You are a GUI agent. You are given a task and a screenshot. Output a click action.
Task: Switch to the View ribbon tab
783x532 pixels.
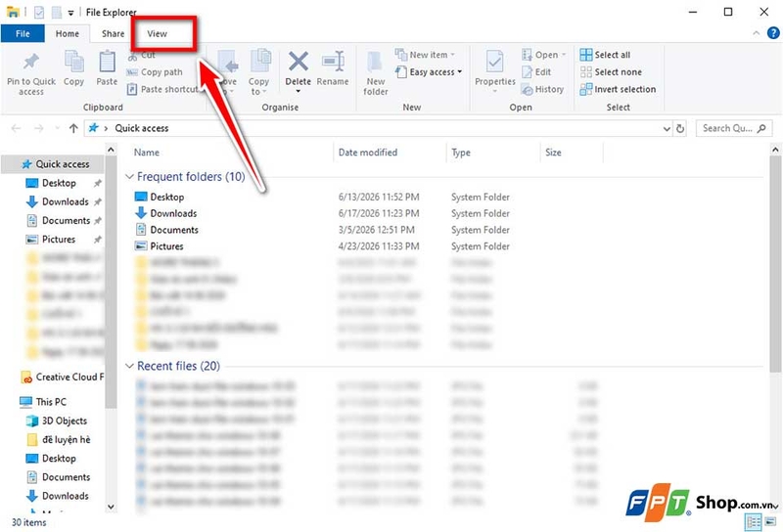[157, 33]
